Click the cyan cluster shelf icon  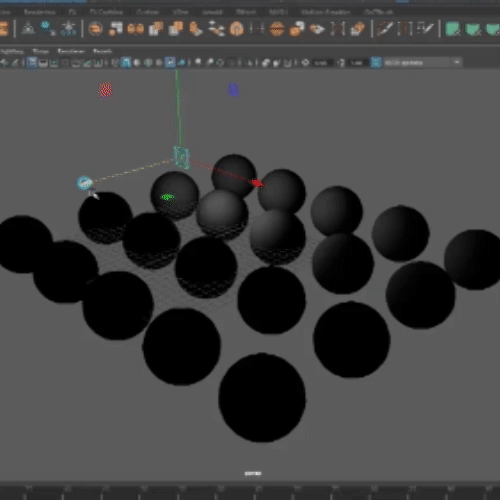(x=47, y=28)
